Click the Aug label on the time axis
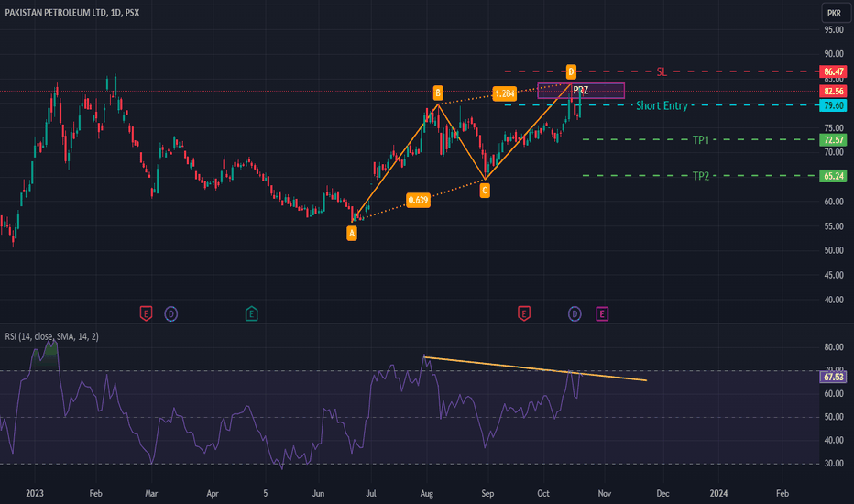Viewport: 854px width, 504px height. (426, 494)
